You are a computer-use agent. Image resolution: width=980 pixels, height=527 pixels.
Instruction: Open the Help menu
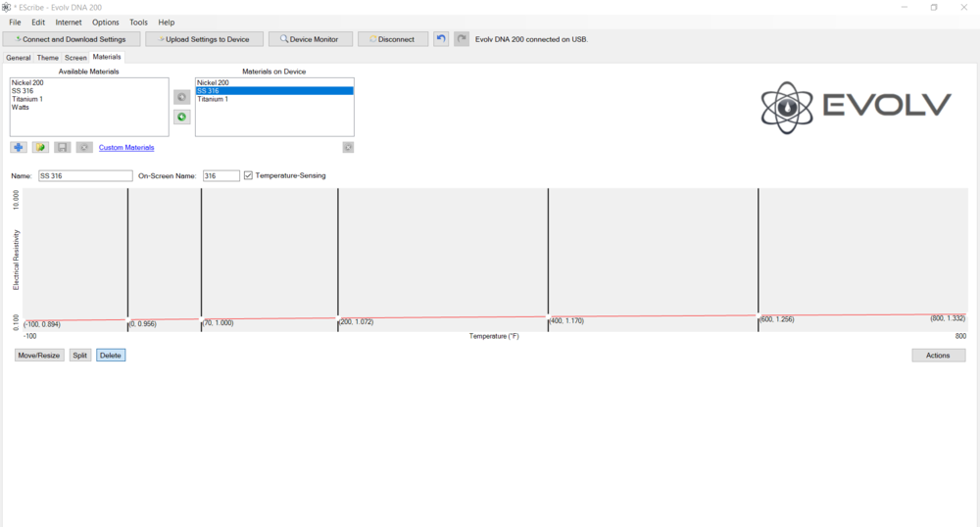[167, 22]
